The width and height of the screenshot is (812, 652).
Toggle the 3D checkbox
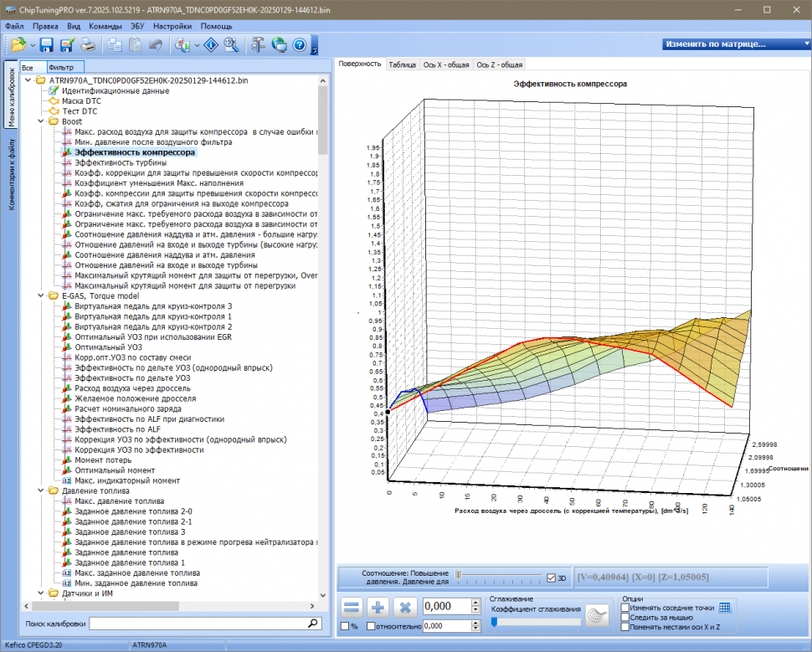[551, 578]
